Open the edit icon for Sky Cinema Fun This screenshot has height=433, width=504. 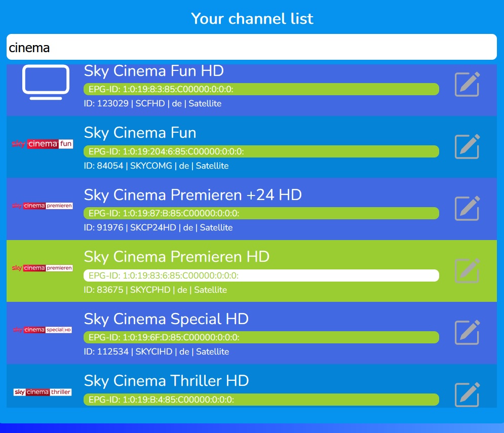(467, 146)
